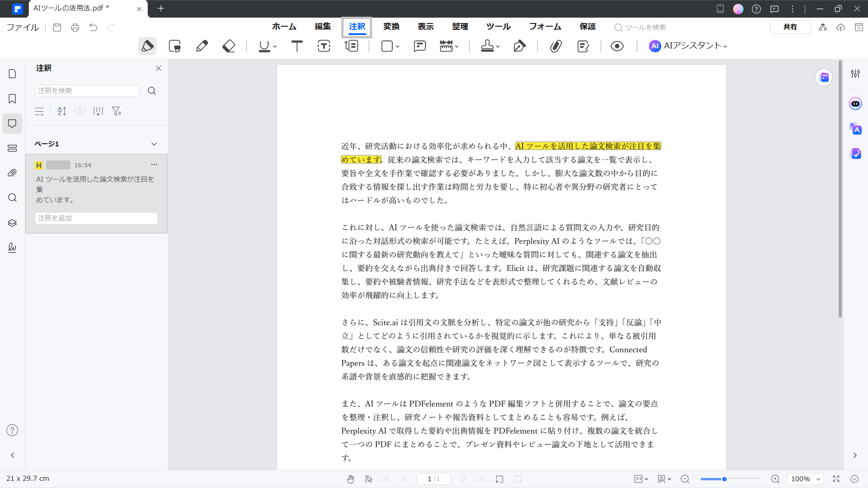The width and height of the screenshot is (868, 488).
Task: Select the text callout tool
Action: [351, 46]
